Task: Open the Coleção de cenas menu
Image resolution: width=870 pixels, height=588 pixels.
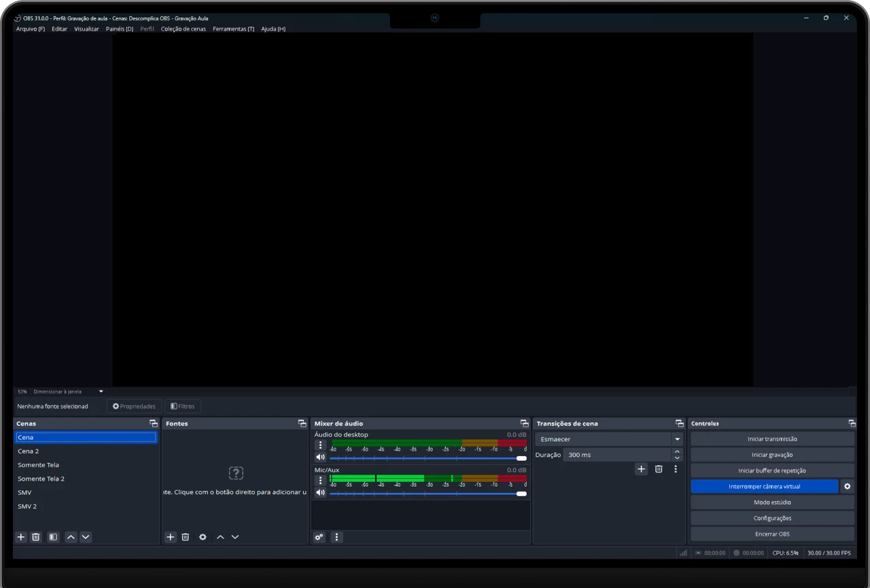Action: [184, 29]
